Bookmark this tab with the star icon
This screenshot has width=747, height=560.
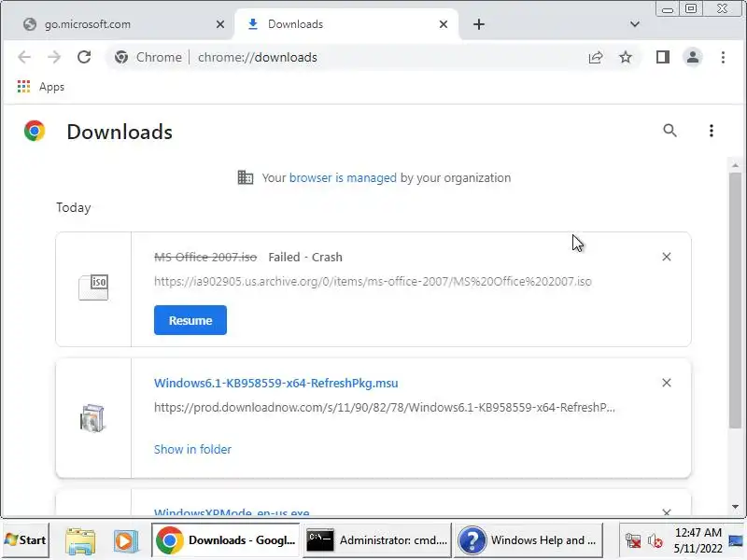(626, 57)
